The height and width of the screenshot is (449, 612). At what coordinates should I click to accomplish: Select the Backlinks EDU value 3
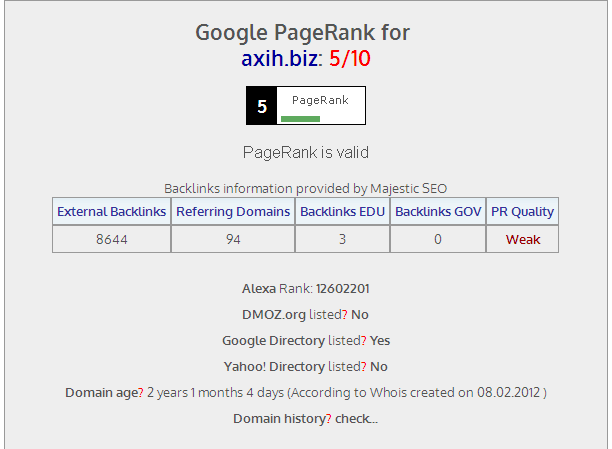click(342, 239)
